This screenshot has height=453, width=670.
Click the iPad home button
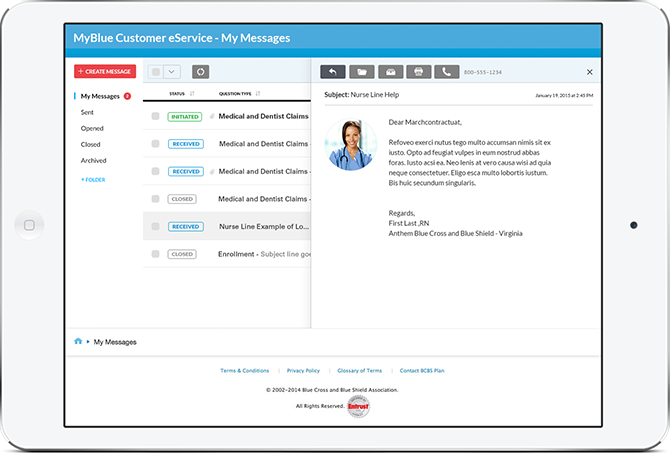pyautogui.click(x=29, y=225)
